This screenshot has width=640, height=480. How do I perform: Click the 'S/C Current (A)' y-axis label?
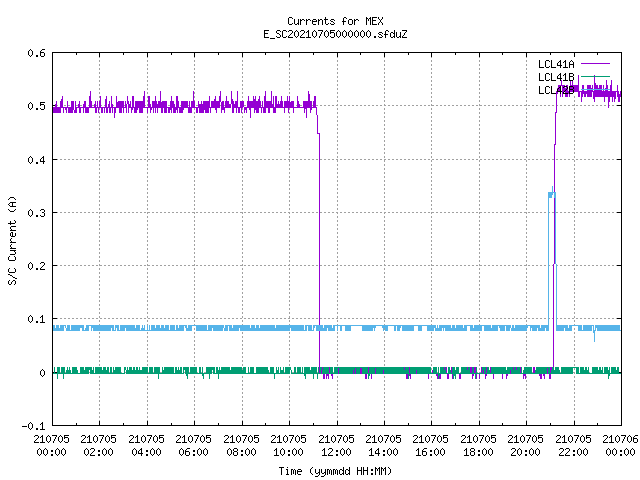(x=13, y=241)
